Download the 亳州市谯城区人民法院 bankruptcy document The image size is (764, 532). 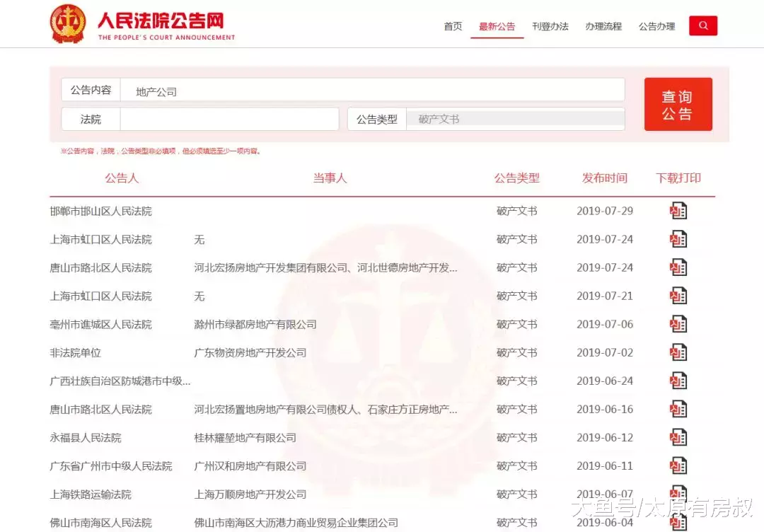coord(678,323)
